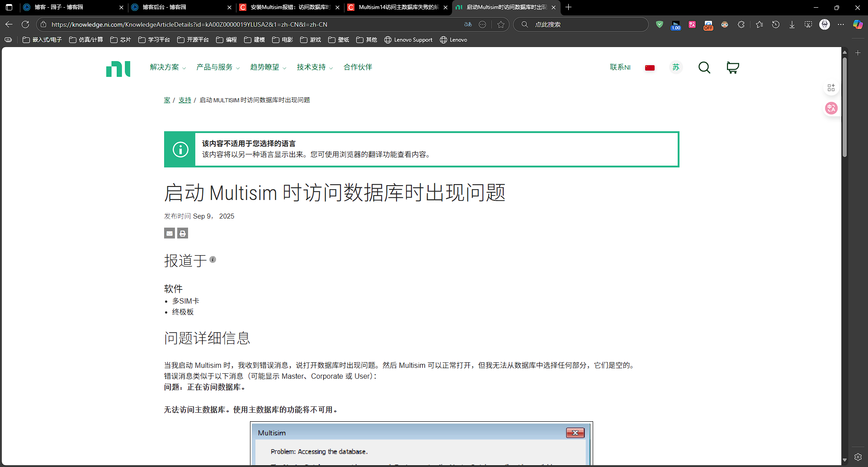868x467 pixels.
Task: Open the 1.00 video speed extension
Action: [676, 25]
